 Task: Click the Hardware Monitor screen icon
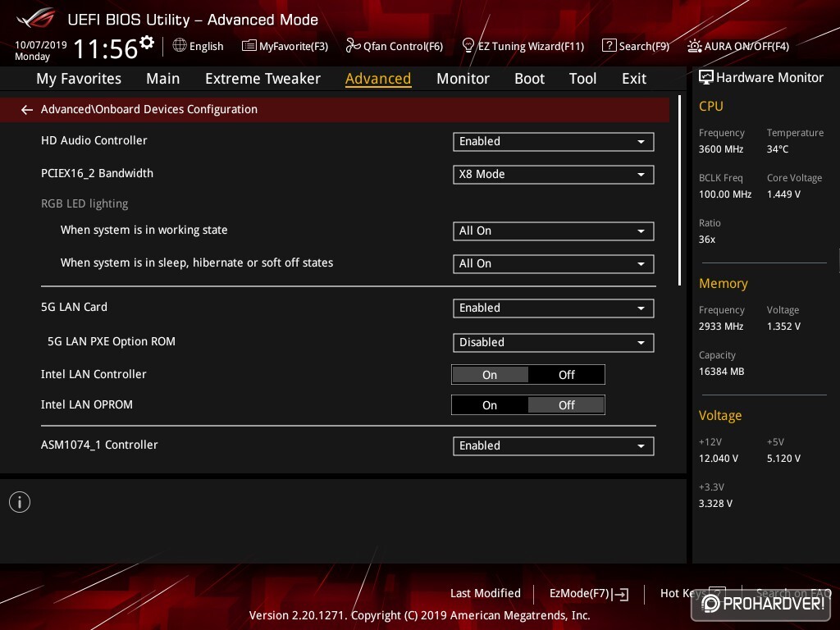click(x=706, y=78)
